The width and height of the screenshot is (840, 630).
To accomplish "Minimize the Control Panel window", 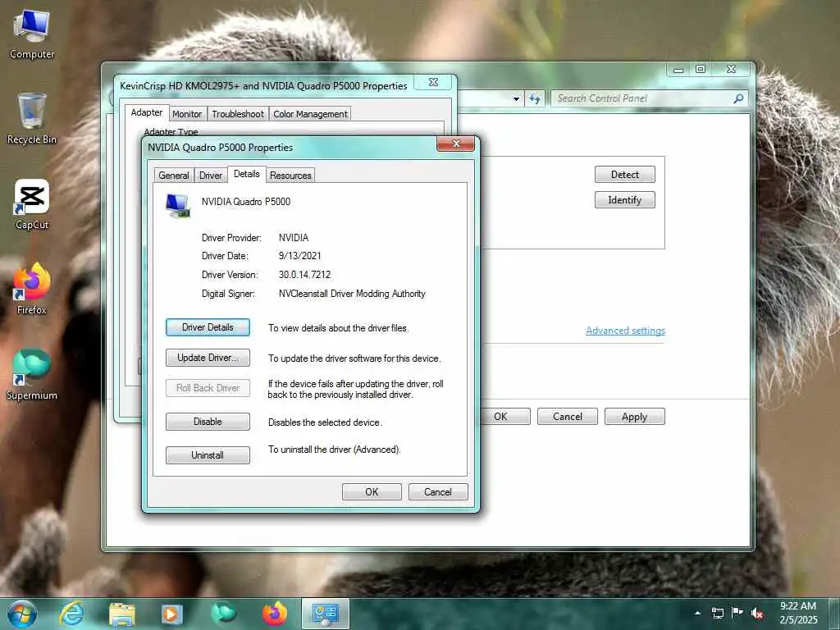I will [678, 70].
